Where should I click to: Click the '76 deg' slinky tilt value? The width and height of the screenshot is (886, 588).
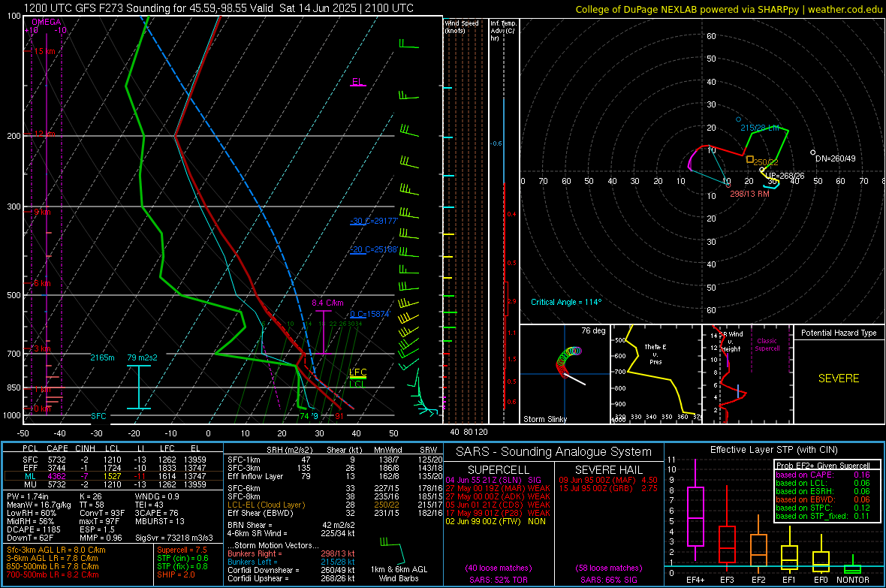pos(593,330)
